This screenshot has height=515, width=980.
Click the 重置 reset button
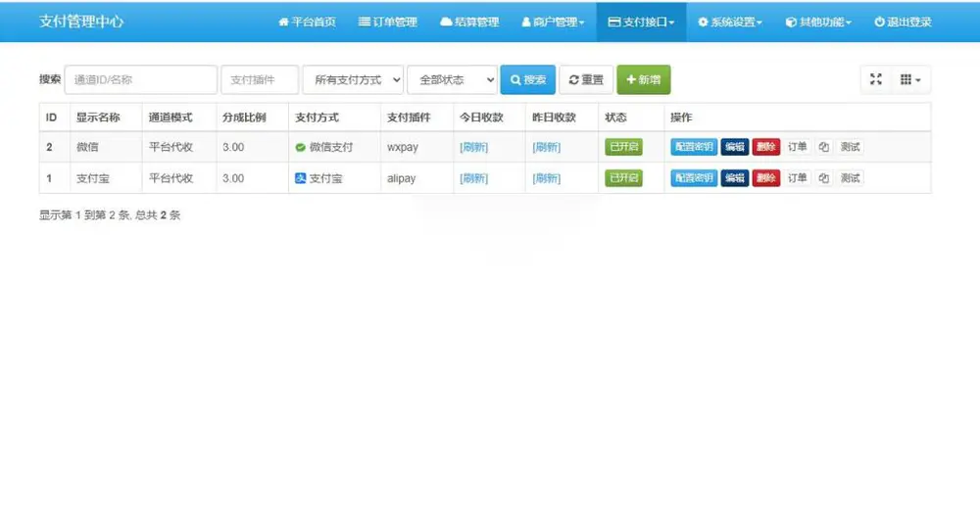coord(586,80)
